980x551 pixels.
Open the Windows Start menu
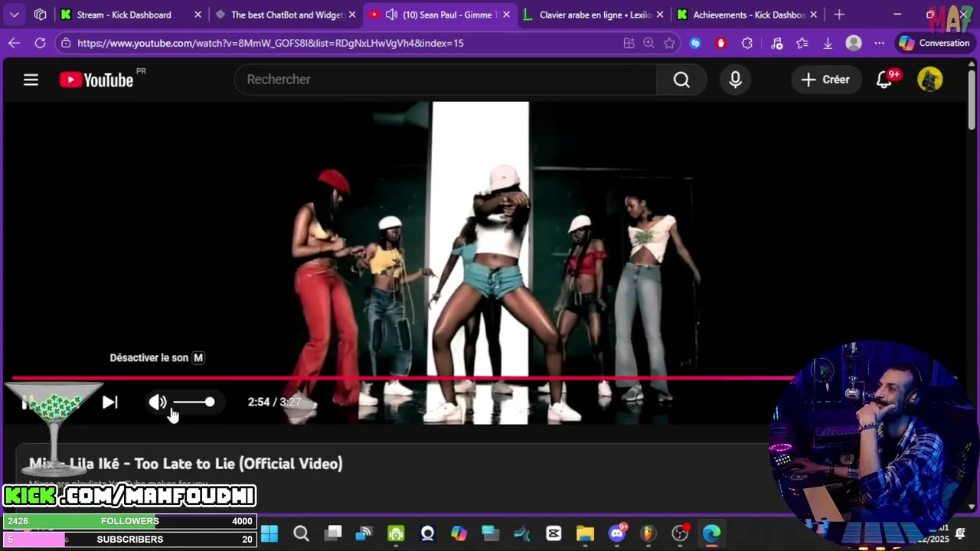point(269,533)
